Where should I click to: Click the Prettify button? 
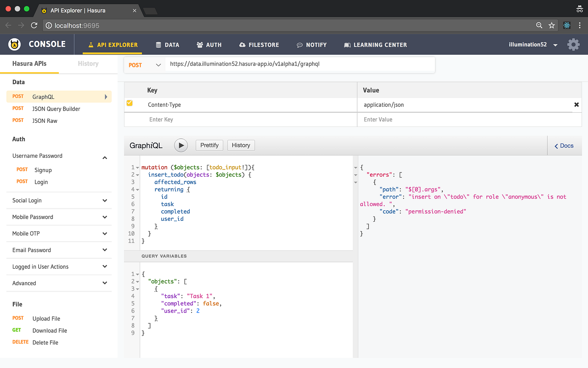tap(209, 145)
